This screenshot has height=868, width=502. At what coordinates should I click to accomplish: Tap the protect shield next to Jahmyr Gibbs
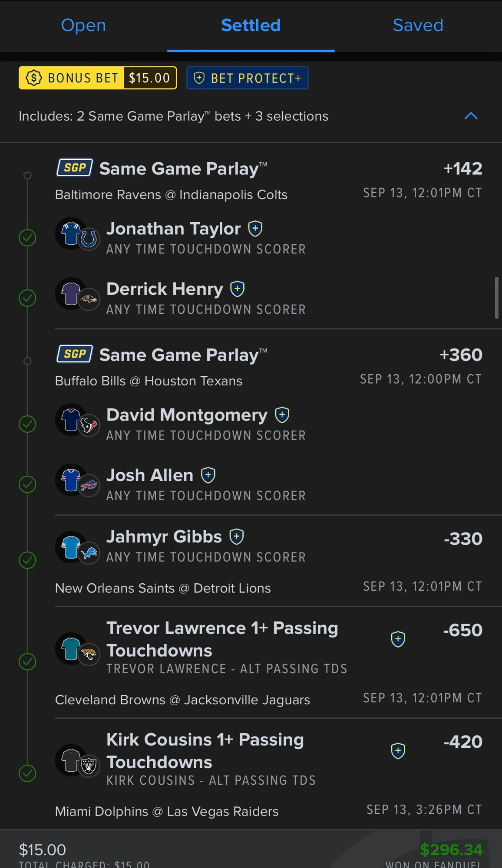(237, 537)
